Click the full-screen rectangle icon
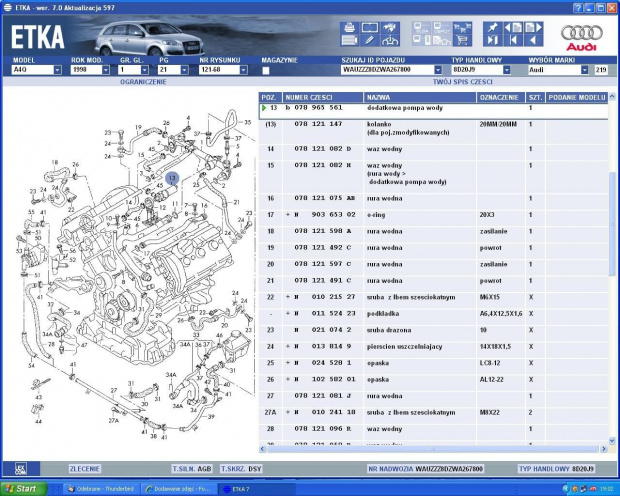This screenshot has width=620, height=496. [x=370, y=28]
